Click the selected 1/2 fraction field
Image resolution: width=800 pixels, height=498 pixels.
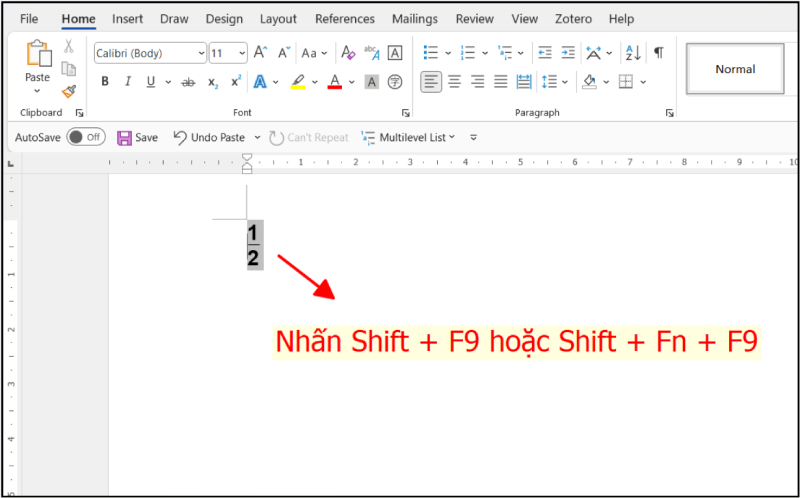pos(255,245)
